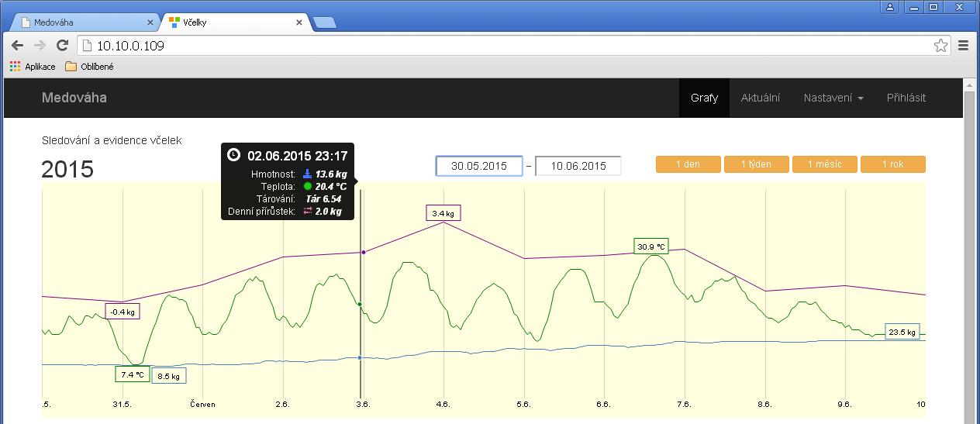Image resolution: width=980 pixels, height=424 pixels.
Task: Click the 30.9 °C temperature label
Action: coord(651,246)
